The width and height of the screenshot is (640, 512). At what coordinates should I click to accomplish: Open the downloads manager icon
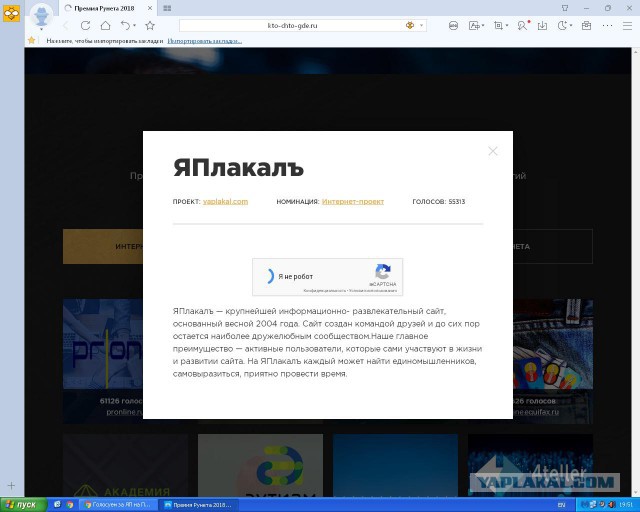(542, 26)
